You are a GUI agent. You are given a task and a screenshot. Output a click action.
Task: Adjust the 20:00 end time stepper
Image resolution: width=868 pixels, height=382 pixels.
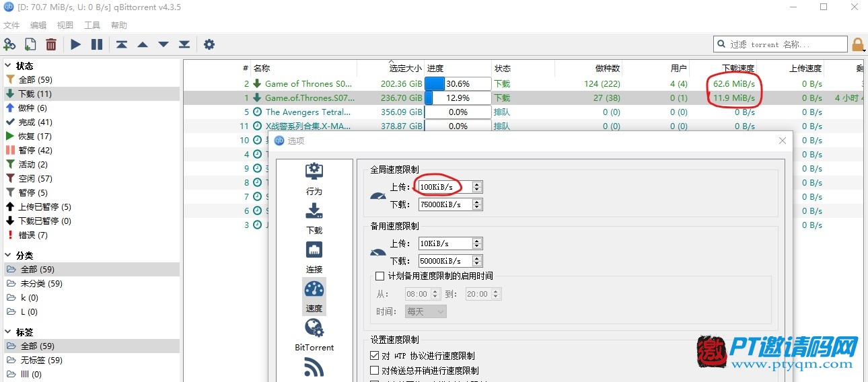coord(497,294)
